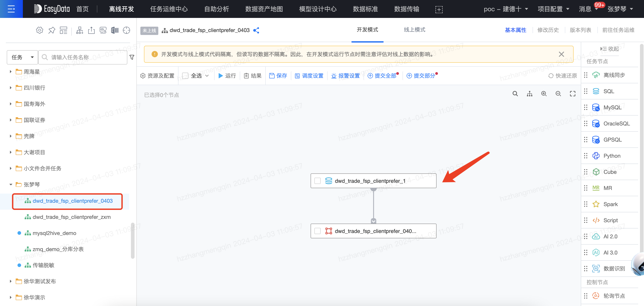
Task: Click the crosshair locate icon in the left toolbar
Action: [126, 30]
